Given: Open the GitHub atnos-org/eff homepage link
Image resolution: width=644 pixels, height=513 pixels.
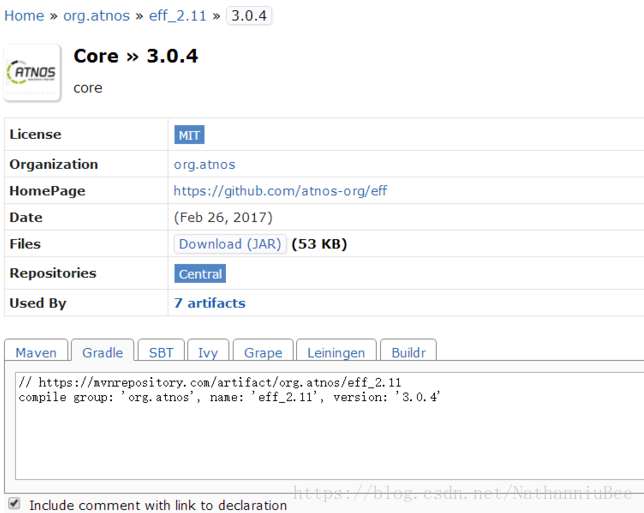Looking at the screenshot, I should (x=280, y=191).
